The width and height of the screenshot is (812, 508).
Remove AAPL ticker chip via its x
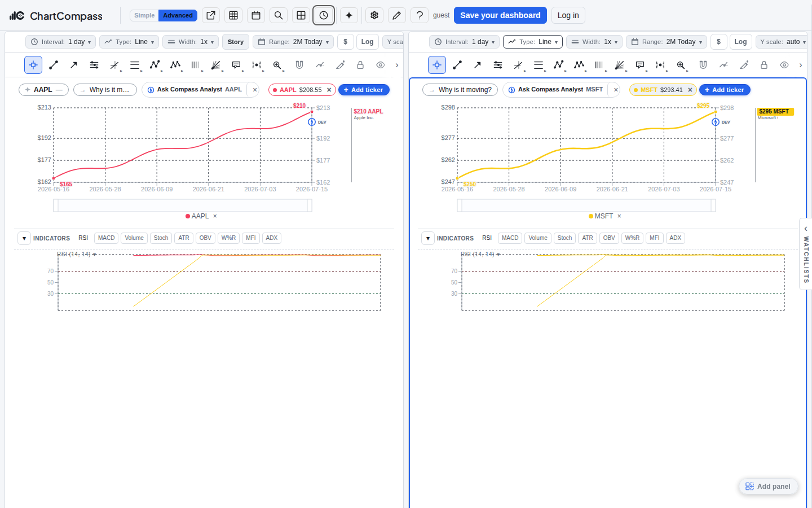point(329,90)
